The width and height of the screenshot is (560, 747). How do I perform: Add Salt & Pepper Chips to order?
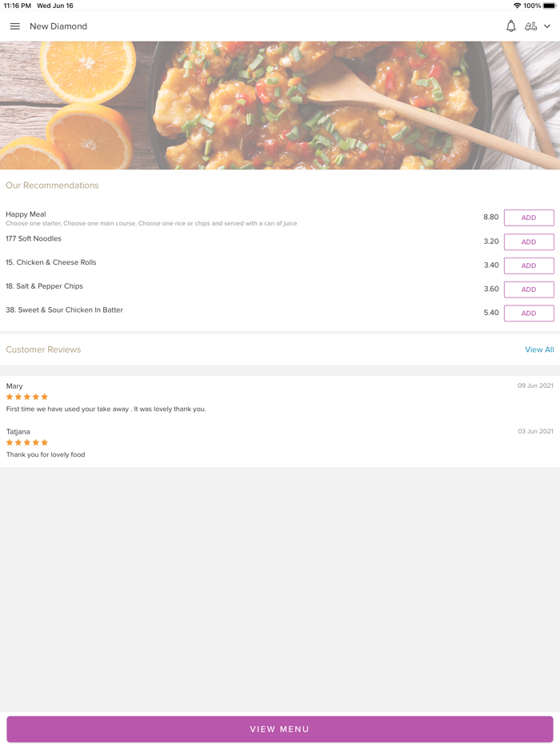point(528,290)
